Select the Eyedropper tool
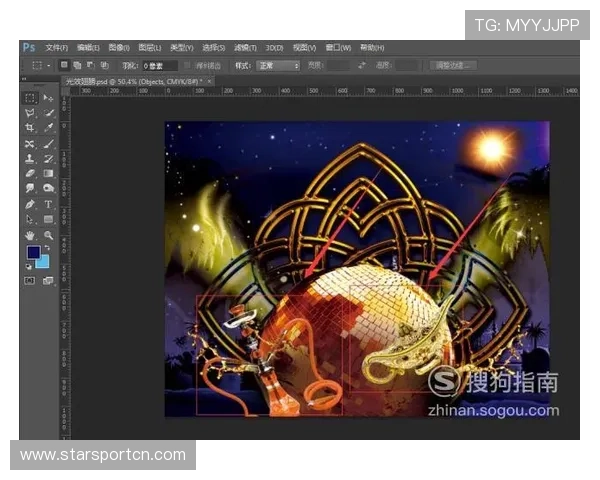 click(48, 127)
